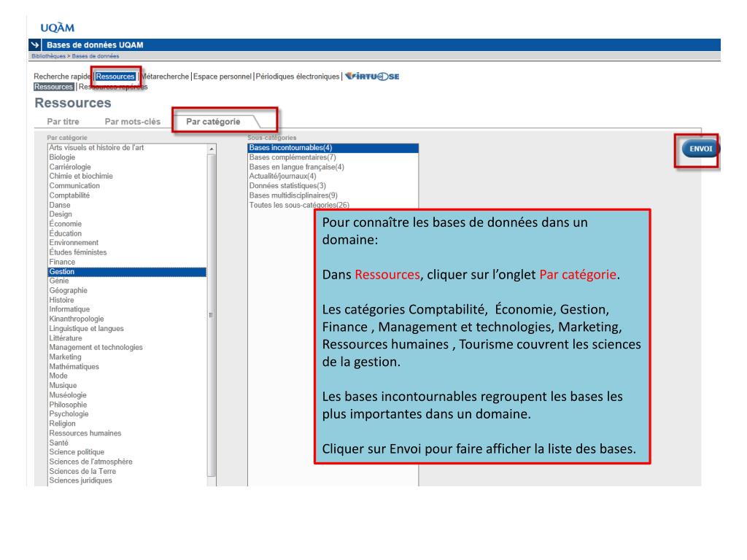This screenshot has width=747, height=560.
Task: Select the Santé category
Action: (127, 443)
